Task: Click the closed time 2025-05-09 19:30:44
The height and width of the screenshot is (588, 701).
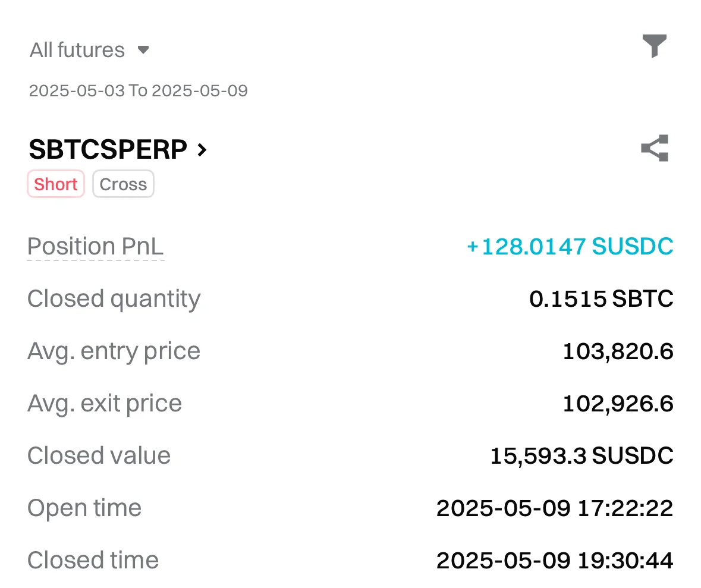Action: pos(555,560)
